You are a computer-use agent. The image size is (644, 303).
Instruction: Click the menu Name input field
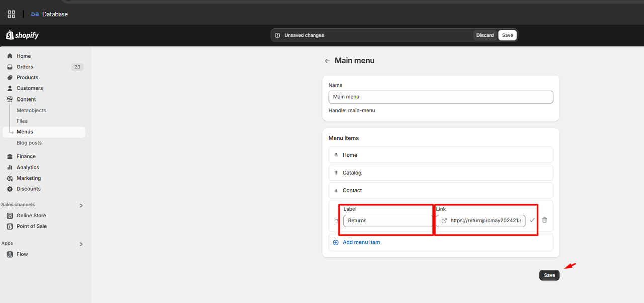coord(441,97)
